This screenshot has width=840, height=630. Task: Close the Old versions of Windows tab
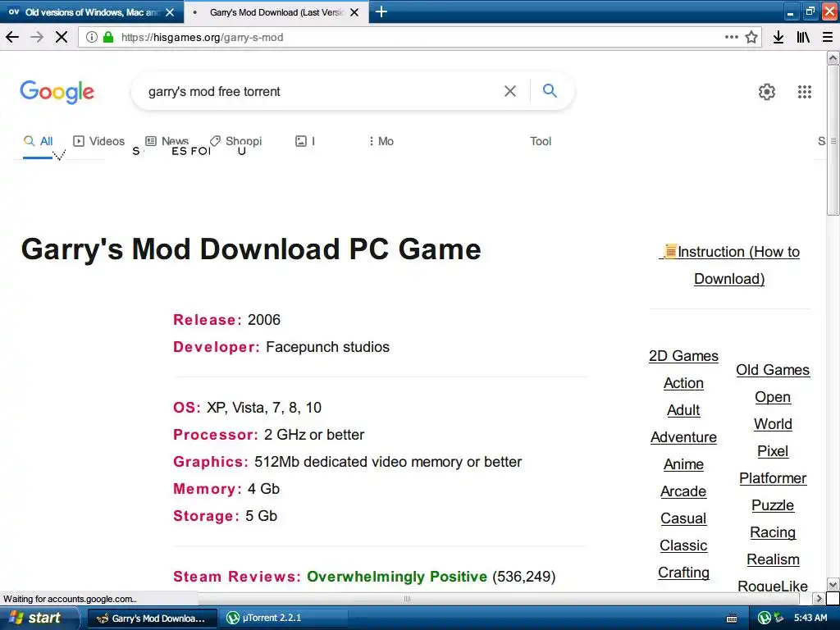[x=170, y=12]
